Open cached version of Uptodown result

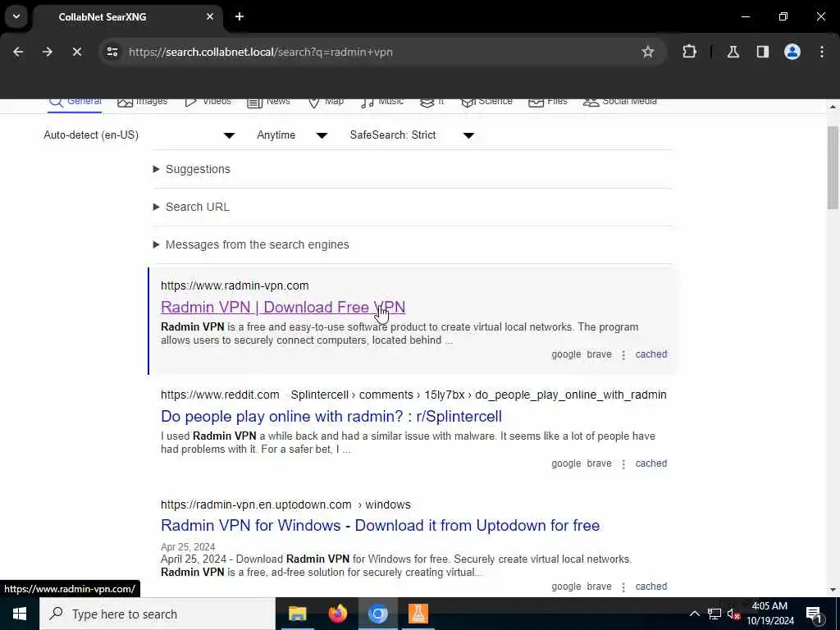(x=651, y=586)
